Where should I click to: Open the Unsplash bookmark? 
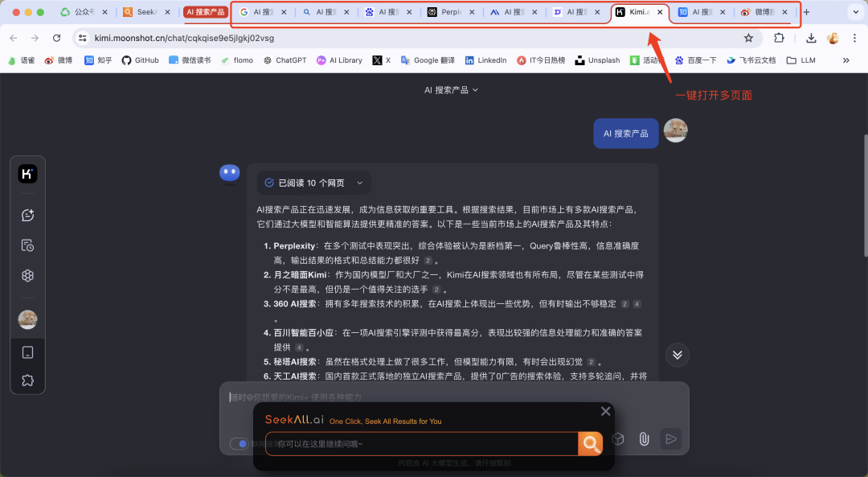598,60
